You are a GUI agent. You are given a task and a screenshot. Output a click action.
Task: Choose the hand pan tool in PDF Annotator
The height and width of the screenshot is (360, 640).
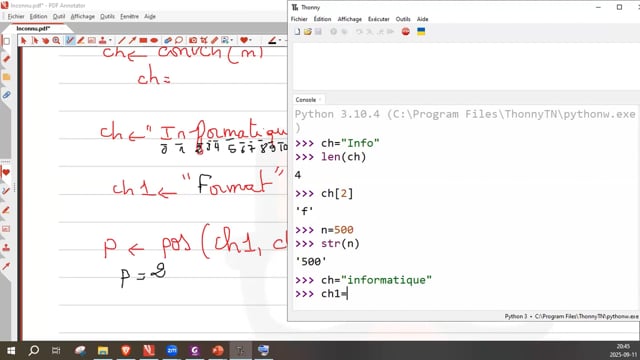[46, 40]
